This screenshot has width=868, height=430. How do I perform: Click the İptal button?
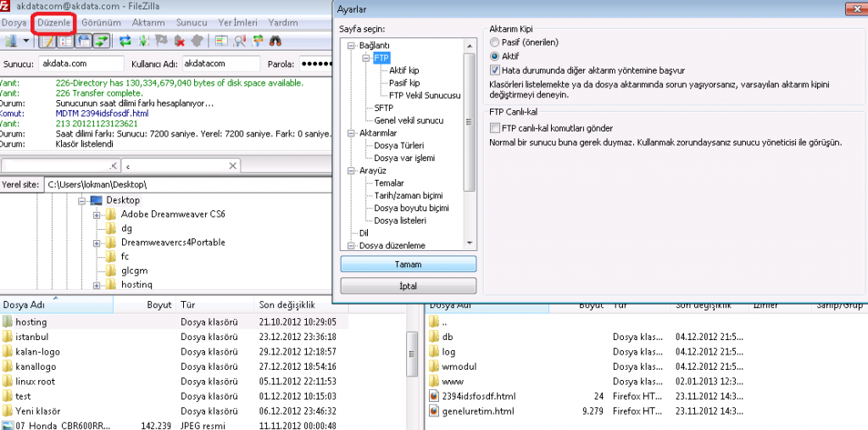pos(409,286)
